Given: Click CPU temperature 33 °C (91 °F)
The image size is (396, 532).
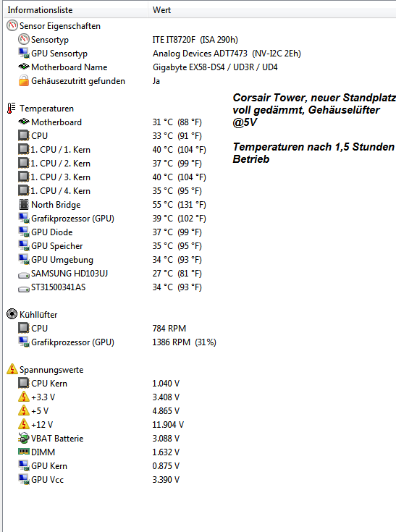Looking at the screenshot, I should pyautogui.click(x=177, y=136).
